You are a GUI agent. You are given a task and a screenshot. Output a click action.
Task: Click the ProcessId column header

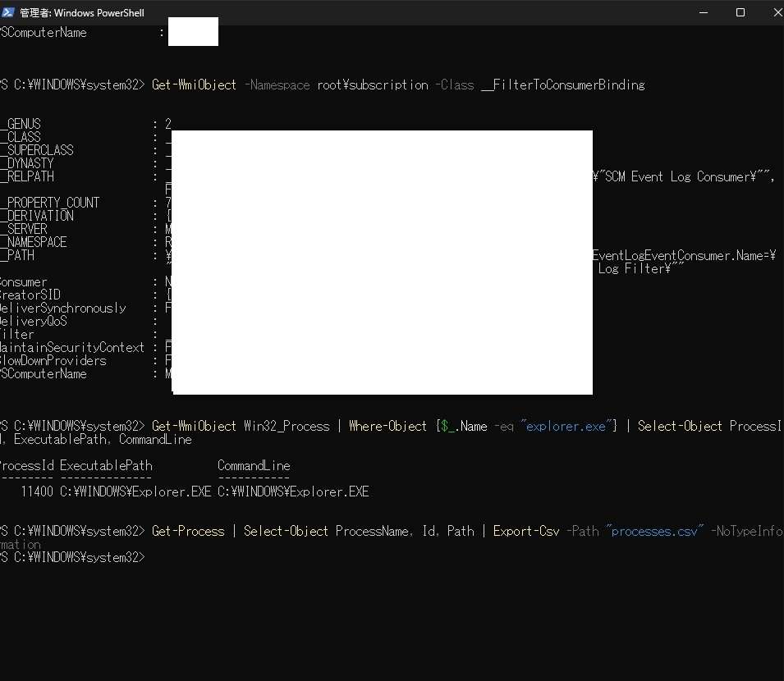click(x=27, y=465)
